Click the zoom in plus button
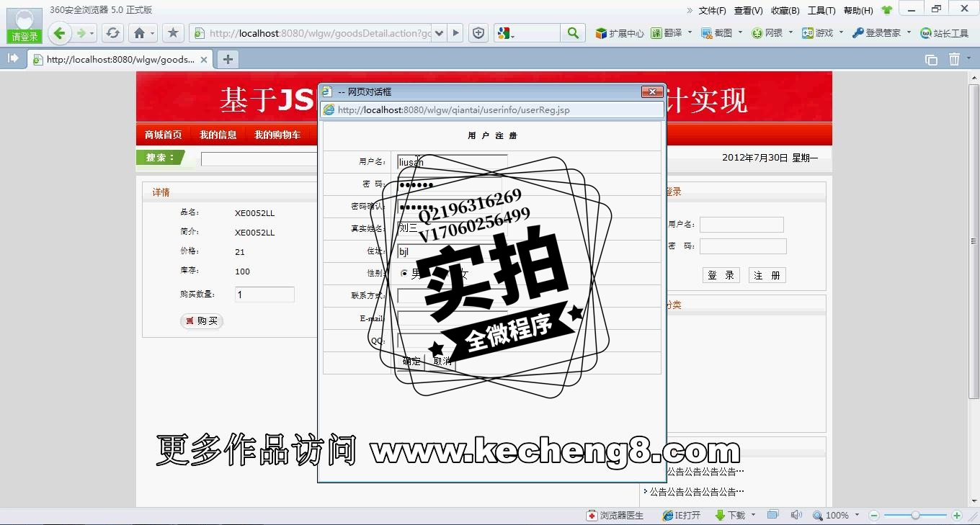This screenshot has height=525, width=980. 957,516
